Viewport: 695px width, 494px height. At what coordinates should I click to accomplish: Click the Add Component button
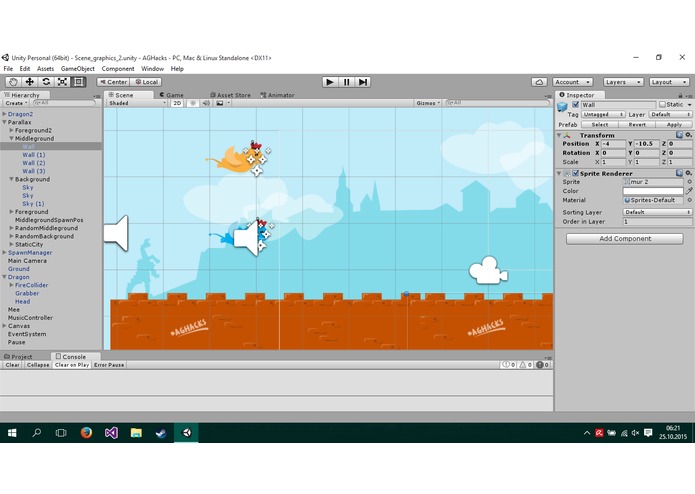point(625,239)
